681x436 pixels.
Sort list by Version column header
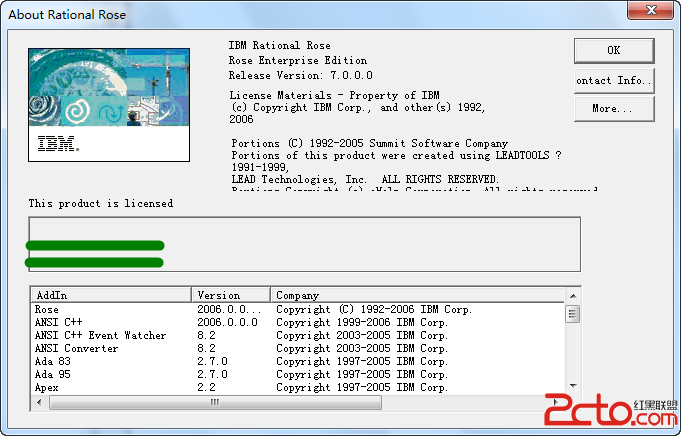231,295
